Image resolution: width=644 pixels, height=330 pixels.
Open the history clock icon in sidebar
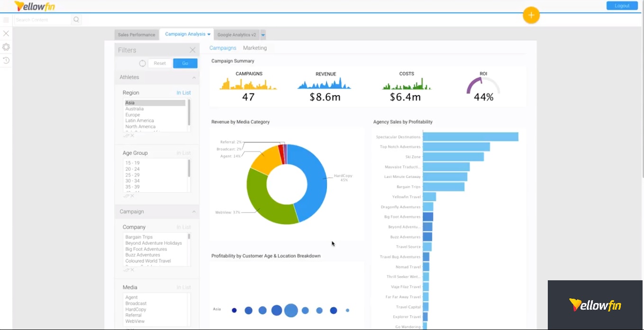6,60
